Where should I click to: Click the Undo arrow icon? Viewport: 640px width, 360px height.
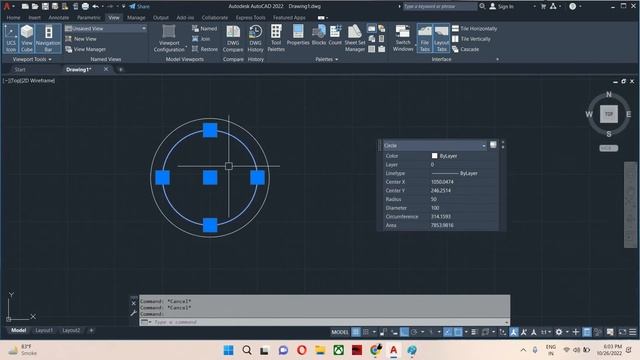(95, 6)
